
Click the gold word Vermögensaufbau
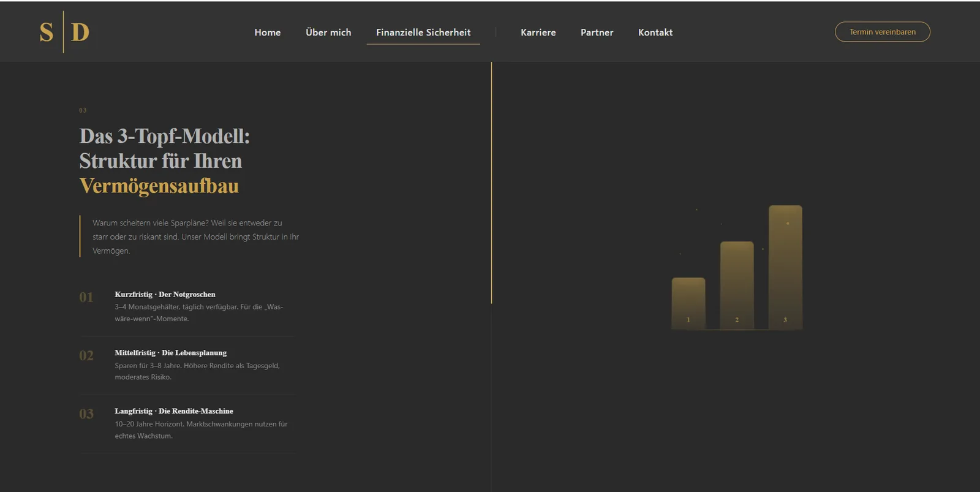[159, 186]
